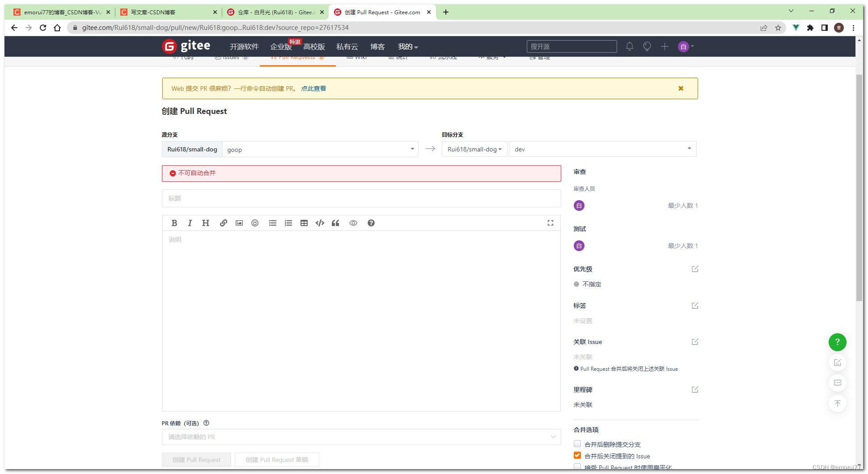Focus the 搜开源 search box
This screenshot has width=868, height=474.
[572, 46]
